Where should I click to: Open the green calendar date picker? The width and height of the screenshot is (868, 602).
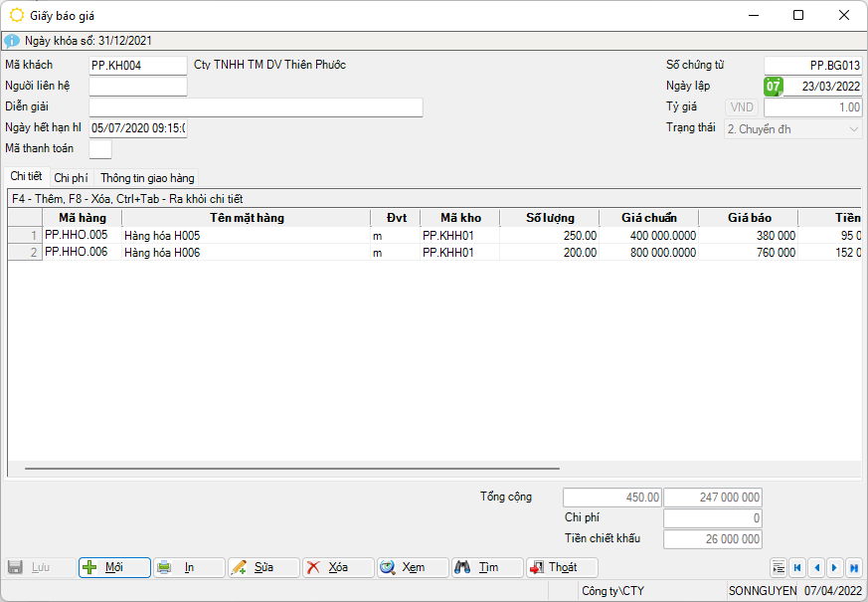[x=773, y=87]
